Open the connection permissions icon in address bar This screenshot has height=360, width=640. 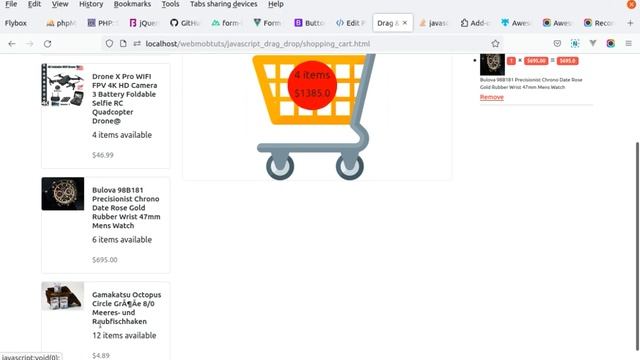pyautogui.click(x=137, y=43)
